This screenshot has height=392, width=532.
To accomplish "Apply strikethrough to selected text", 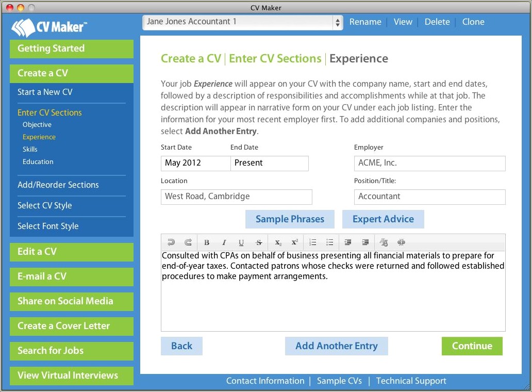I will (259, 242).
